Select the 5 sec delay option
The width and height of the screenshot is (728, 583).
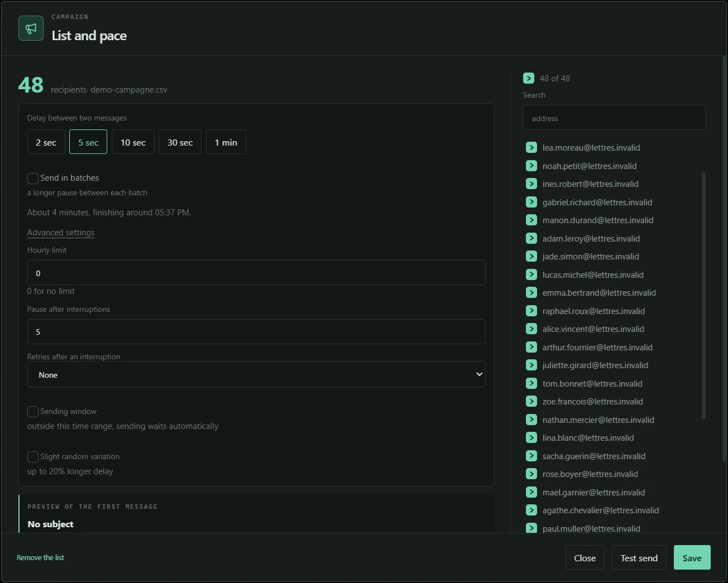click(x=88, y=142)
